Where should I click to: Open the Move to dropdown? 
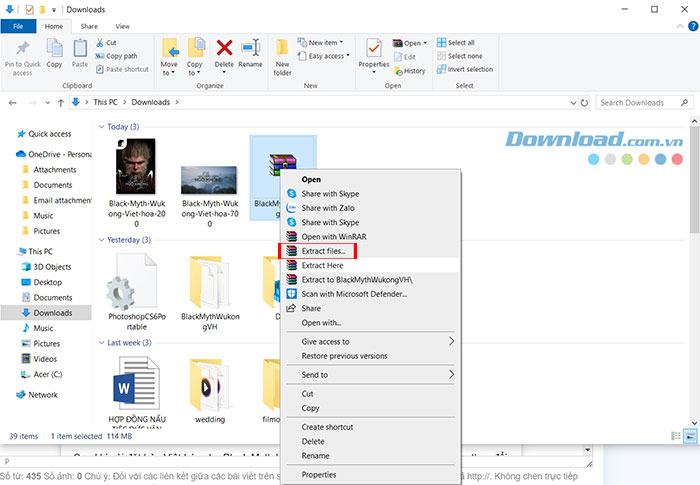pyautogui.click(x=169, y=68)
